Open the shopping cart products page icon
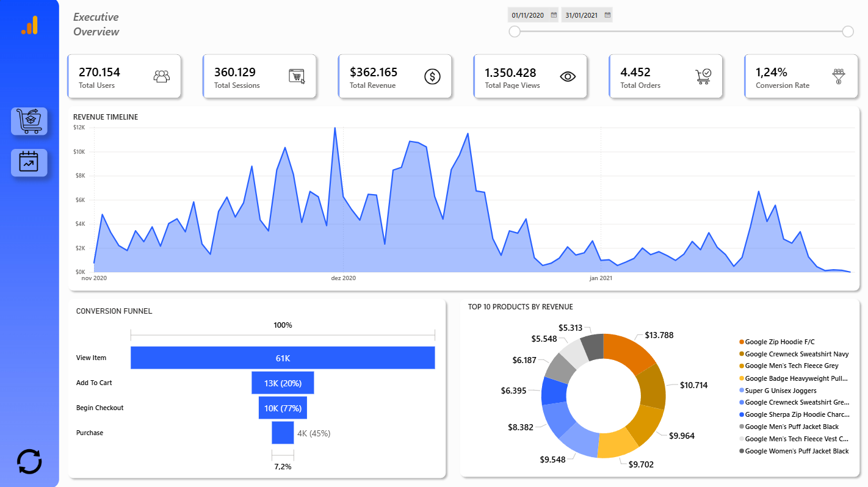 point(29,121)
